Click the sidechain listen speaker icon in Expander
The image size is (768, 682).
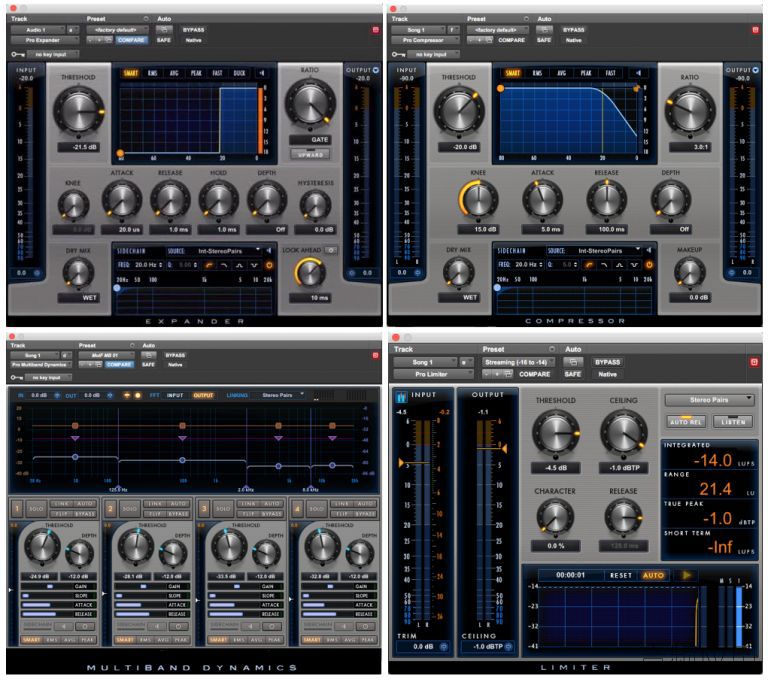(268, 251)
